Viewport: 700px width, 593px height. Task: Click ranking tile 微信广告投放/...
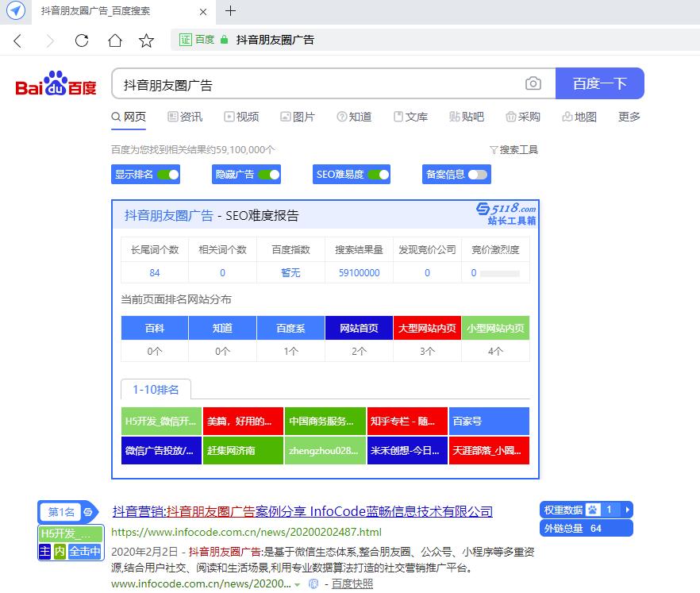point(161,451)
